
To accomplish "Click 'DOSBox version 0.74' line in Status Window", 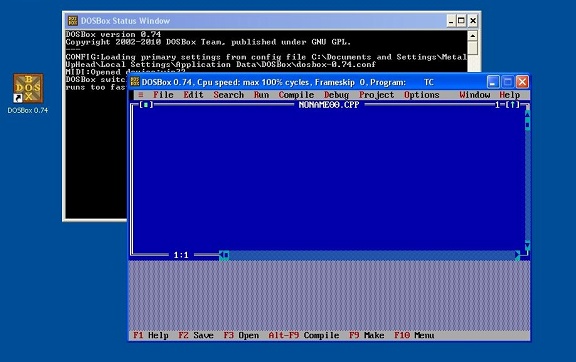I will point(113,34).
